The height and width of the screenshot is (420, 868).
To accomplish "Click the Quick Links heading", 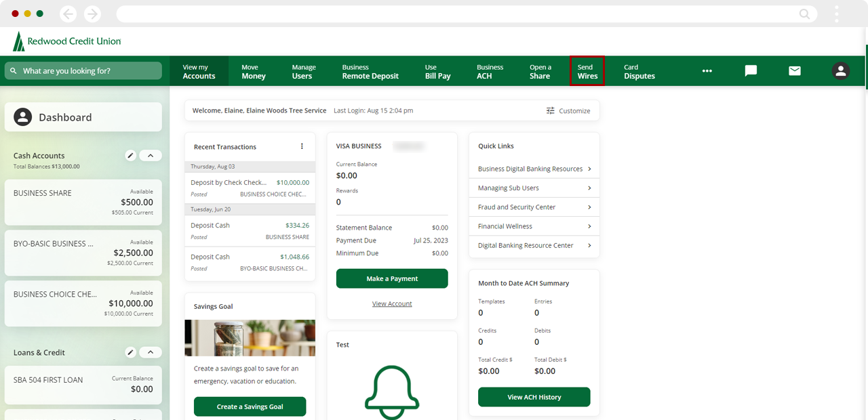I will [x=496, y=146].
